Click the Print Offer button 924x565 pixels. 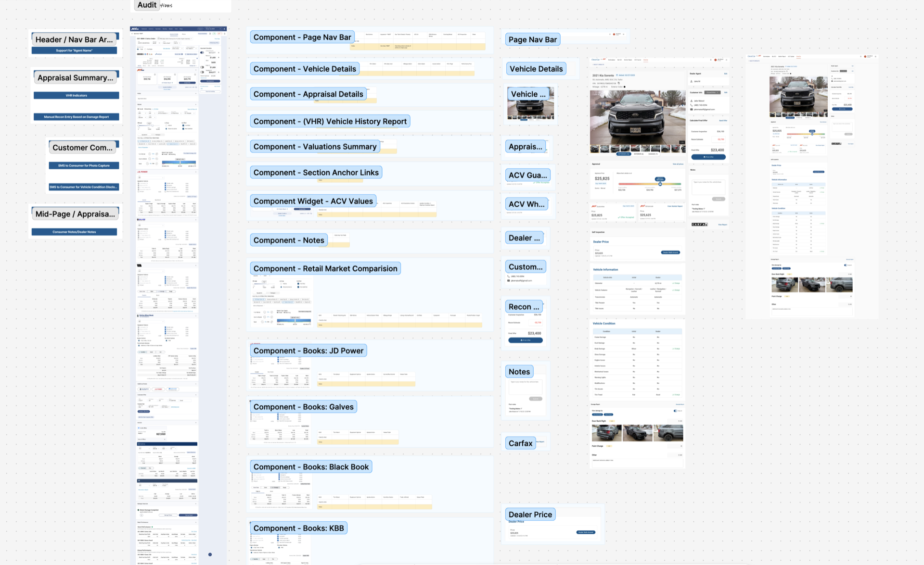click(x=708, y=157)
